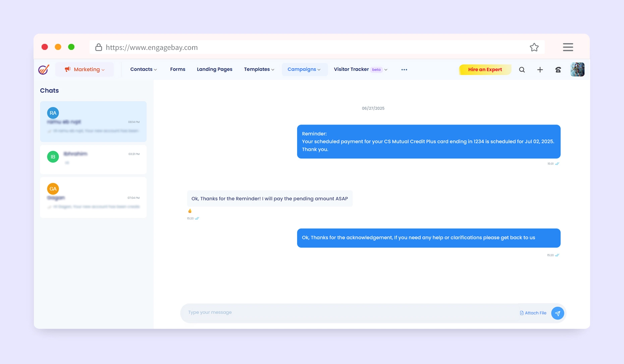Focus the Type your message field
This screenshot has width=624, height=364.
[349, 312]
